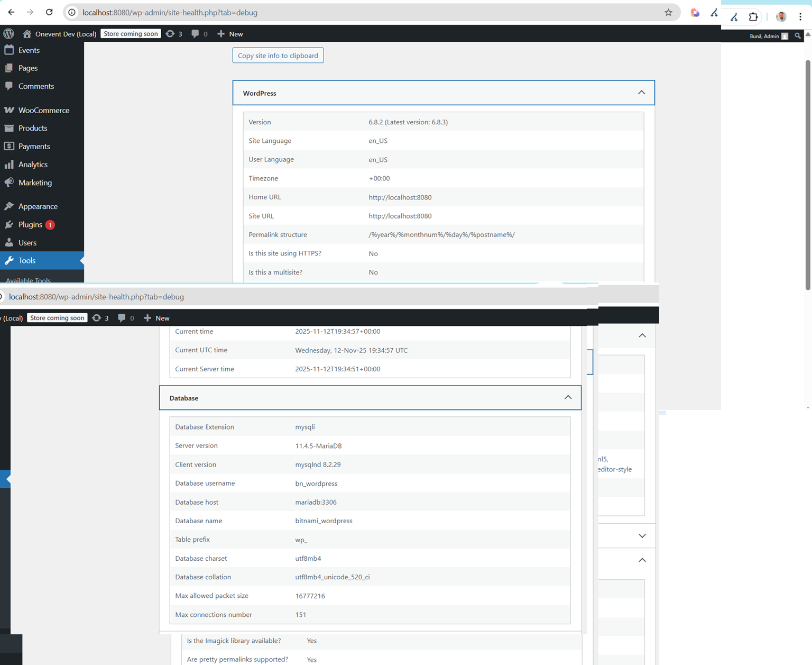Open the Plugins menu item
Image resolution: width=812 pixels, height=665 pixels.
[x=30, y=224]
